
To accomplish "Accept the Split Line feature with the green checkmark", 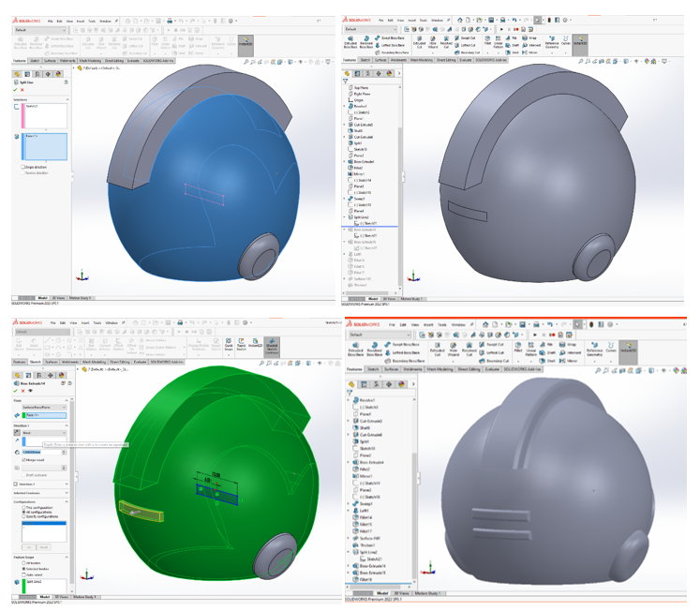I will point(16,90).
